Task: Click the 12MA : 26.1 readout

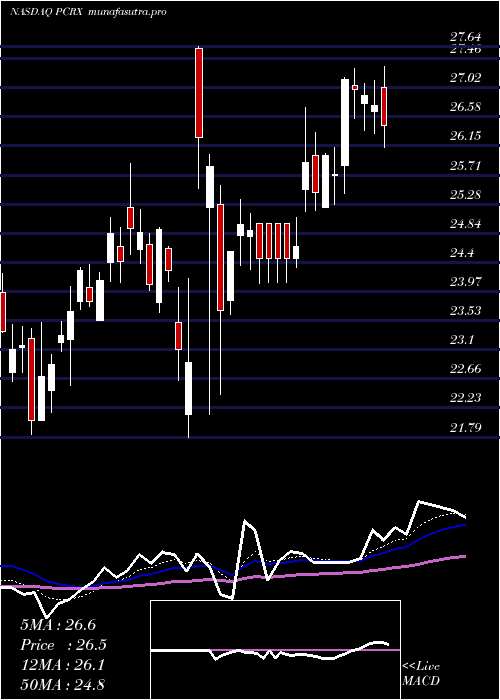Action: pos(62,665)
